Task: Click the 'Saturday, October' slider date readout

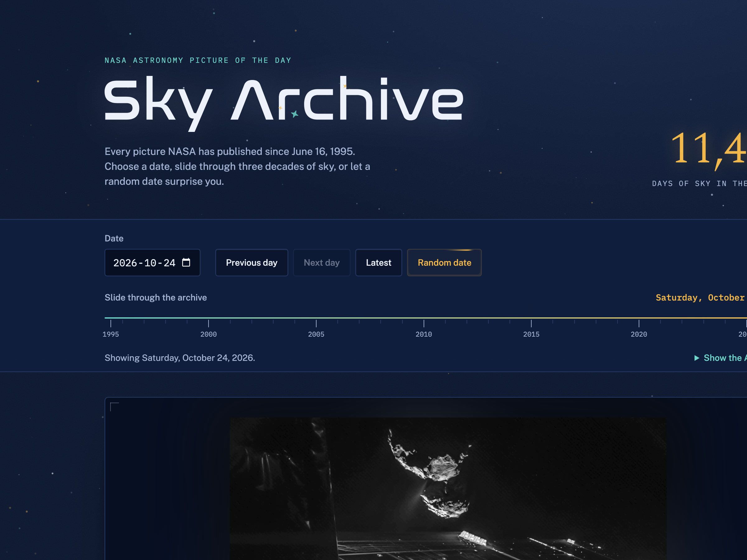Action: pyautogui.click(x=701, y=297)
